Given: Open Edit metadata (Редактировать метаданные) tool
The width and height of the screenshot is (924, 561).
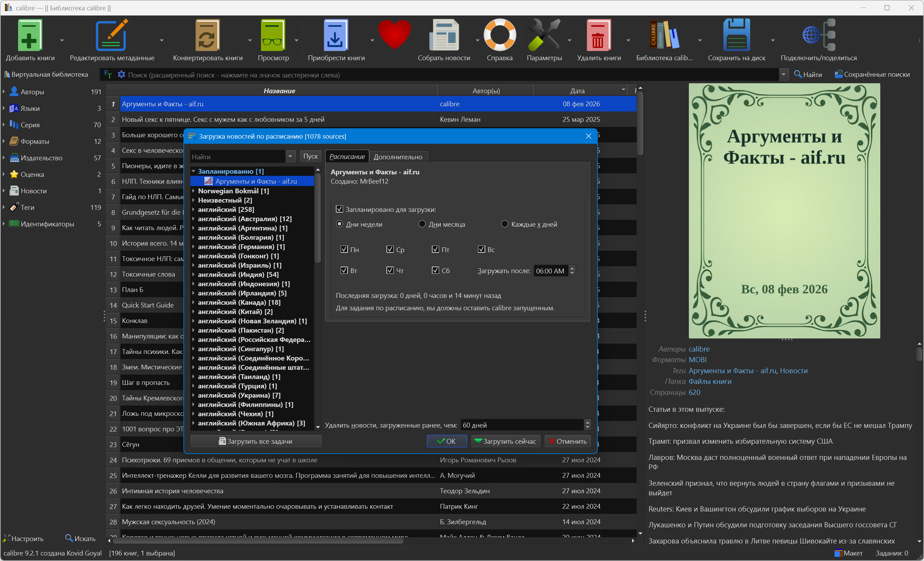Looking at the screenshot, I should coord(111,35).
